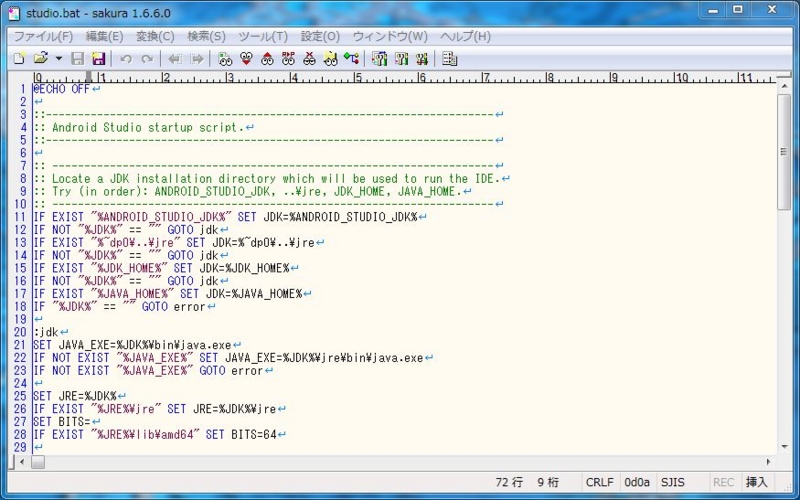Click the Redo arrow icon

pyautogui.click(x=147, y=59)
